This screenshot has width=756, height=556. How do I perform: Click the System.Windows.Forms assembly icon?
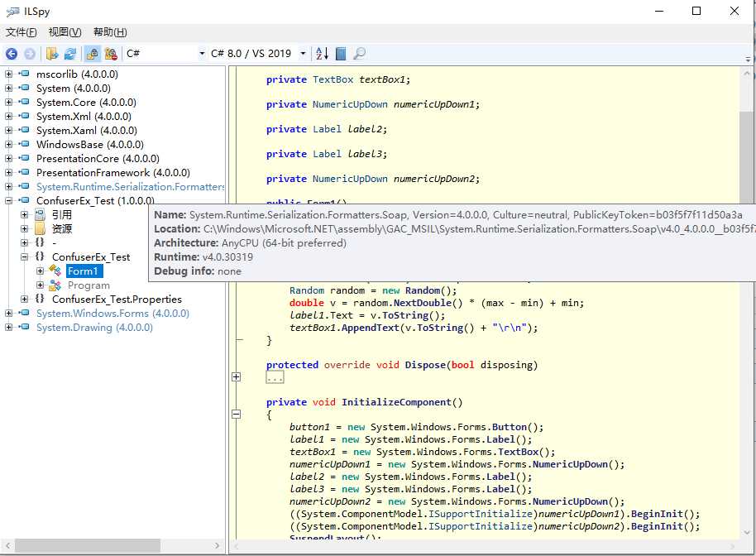point(24,313)
